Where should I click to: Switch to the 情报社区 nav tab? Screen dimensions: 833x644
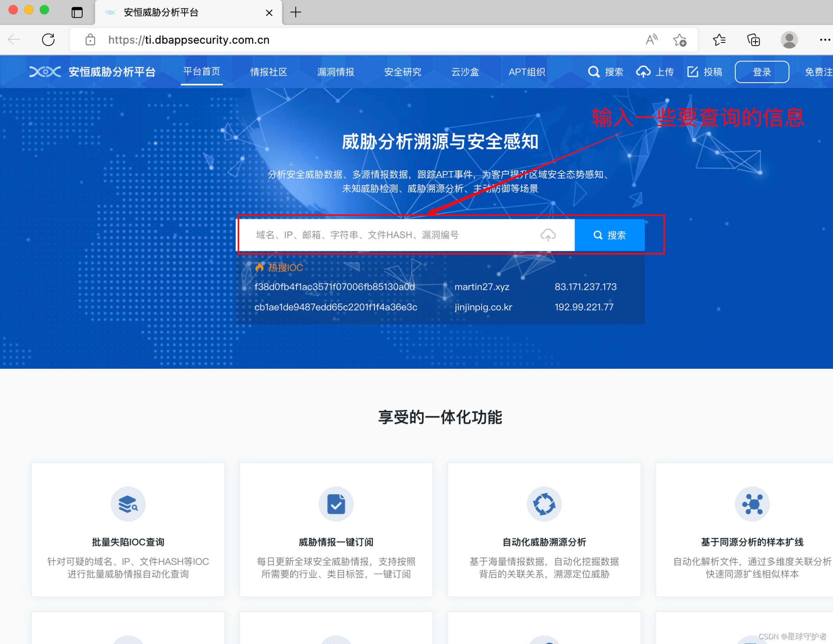coord(269,72)
